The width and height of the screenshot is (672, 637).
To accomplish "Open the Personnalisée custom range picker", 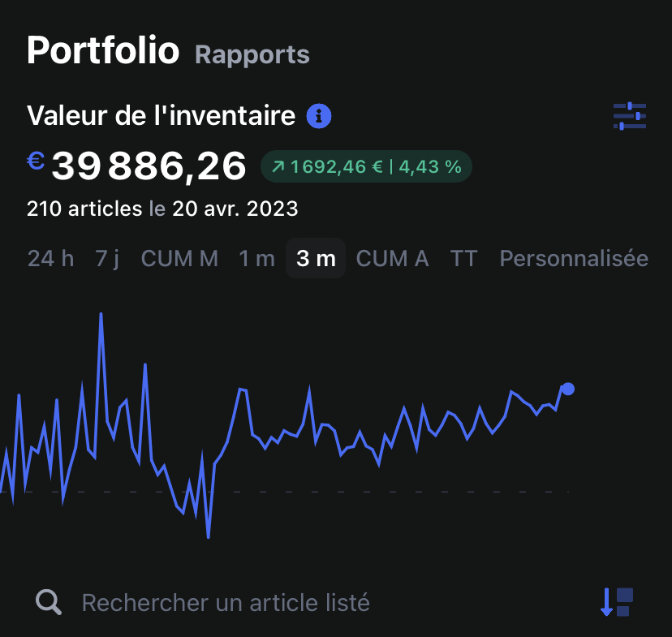I will click(574, 258).
